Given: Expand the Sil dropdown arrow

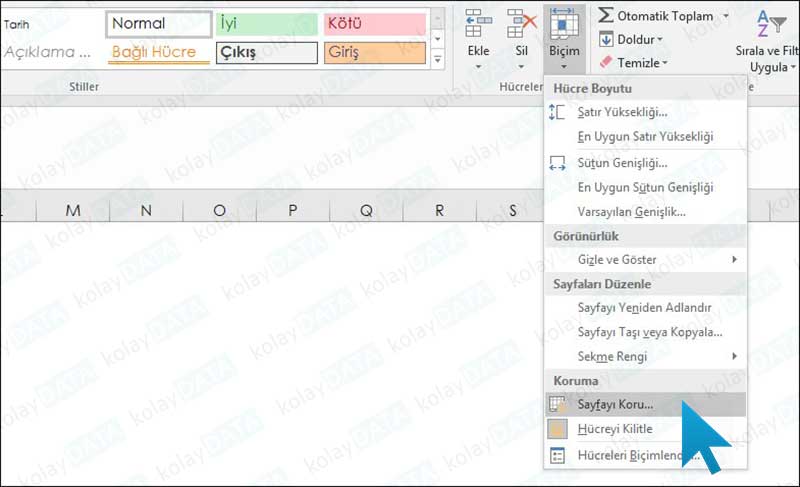Looking at the screenshot, I should (521, 67).
